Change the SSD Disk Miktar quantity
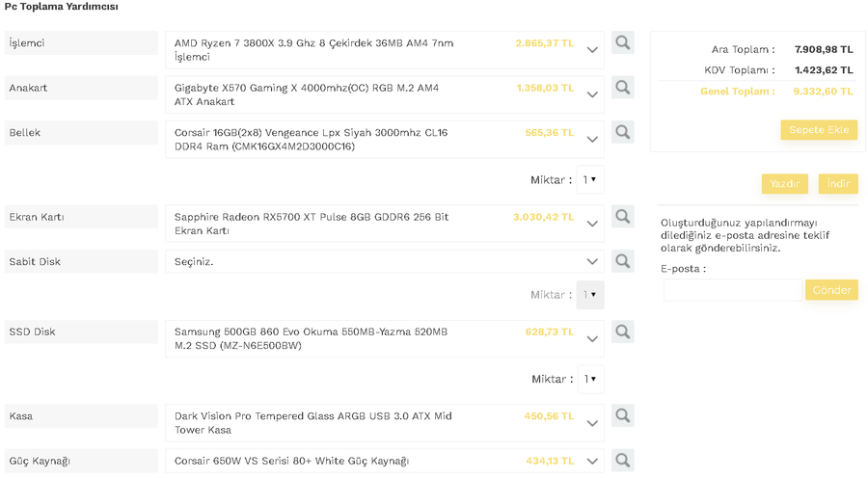Screen dimensions: 868x478 [x=589, y=379]
